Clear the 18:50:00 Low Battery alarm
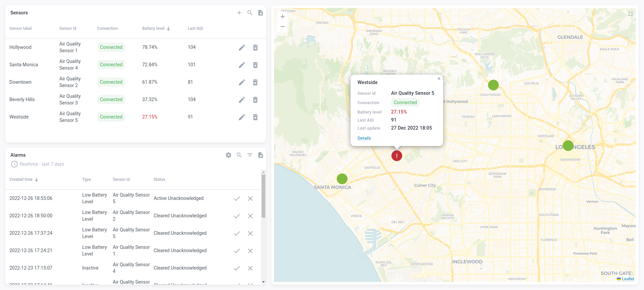The width and height of the screenshot is (644, 290). tap(250, 216)
